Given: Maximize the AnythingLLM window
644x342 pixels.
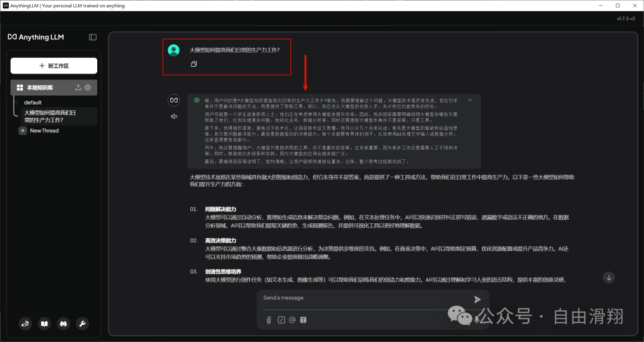Looking at the screenshot, I should 618,6.
